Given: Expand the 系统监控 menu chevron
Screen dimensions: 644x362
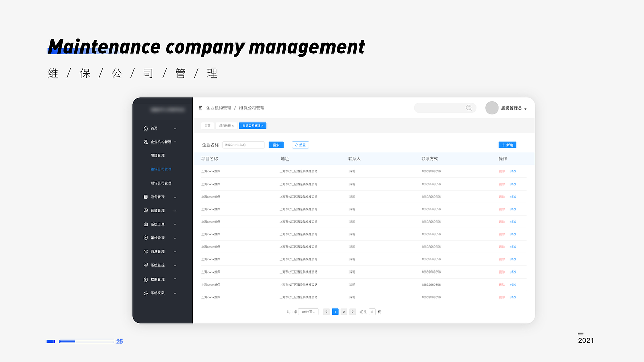Looking at the screenshot, I should pos(175,265).
